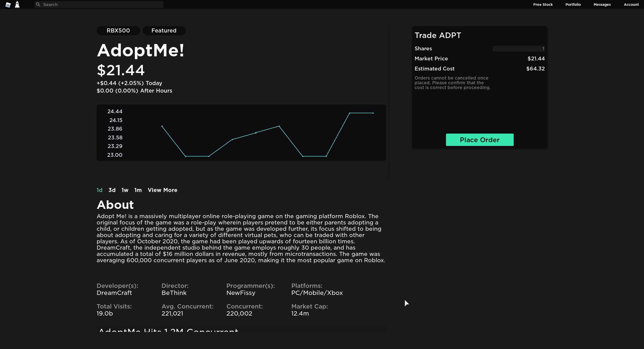Viewport: 644px width, 349px height.
Task: Click the Trade ADPT heading
Action: tap(438, 35)
